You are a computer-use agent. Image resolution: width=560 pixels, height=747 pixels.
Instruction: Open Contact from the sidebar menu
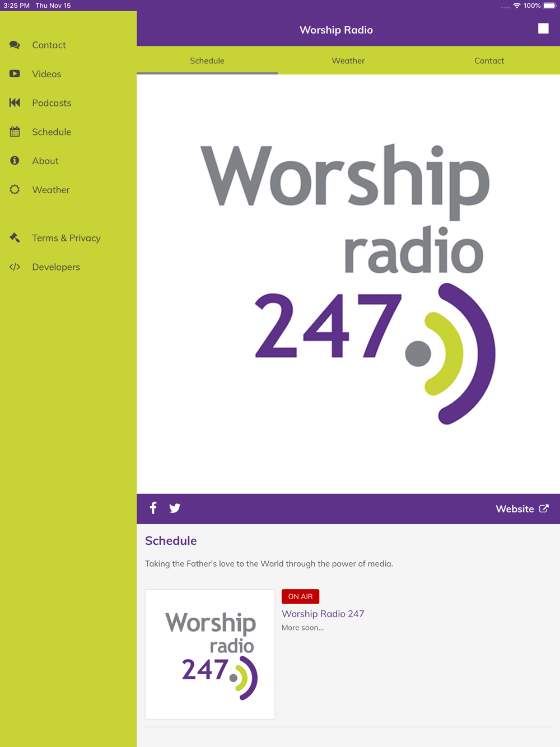tap(68, 45)
